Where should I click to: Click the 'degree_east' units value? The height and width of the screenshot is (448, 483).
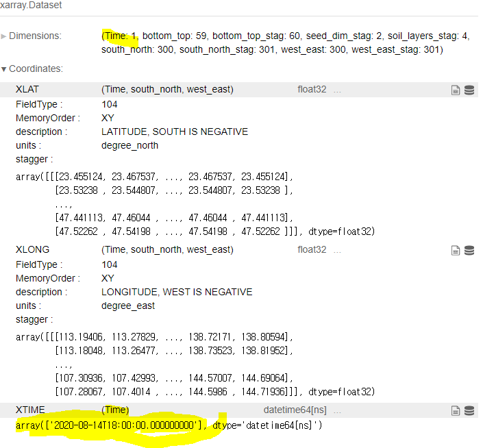(127, 306)
